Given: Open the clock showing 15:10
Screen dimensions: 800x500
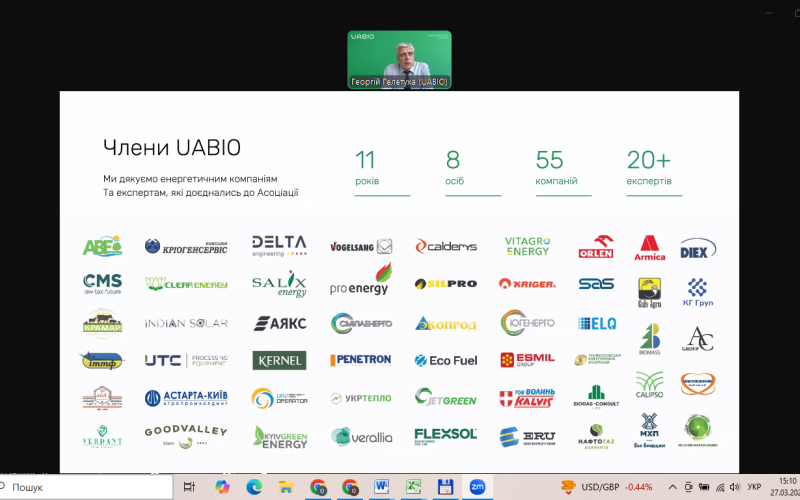Looking at the screenshot, I should point(786,487).
